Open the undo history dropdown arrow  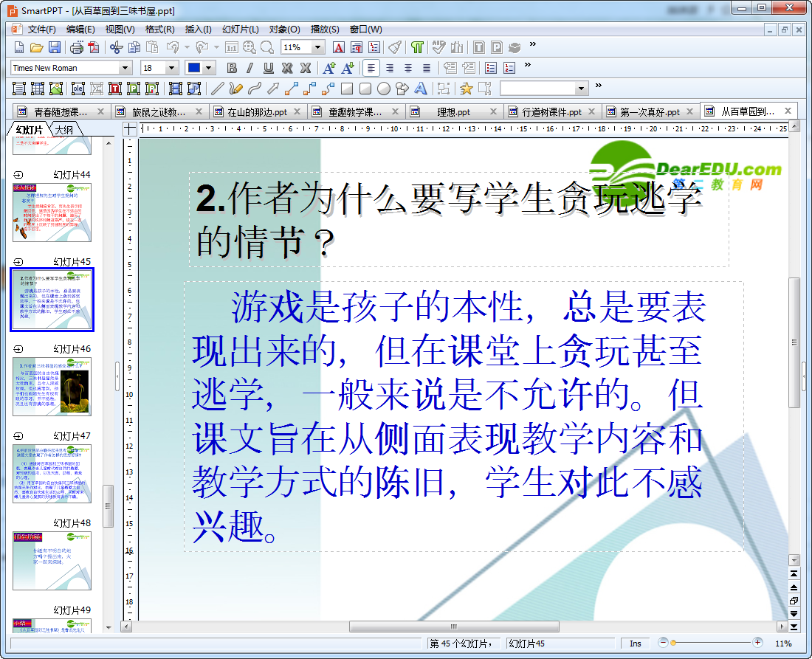point(187,48)
